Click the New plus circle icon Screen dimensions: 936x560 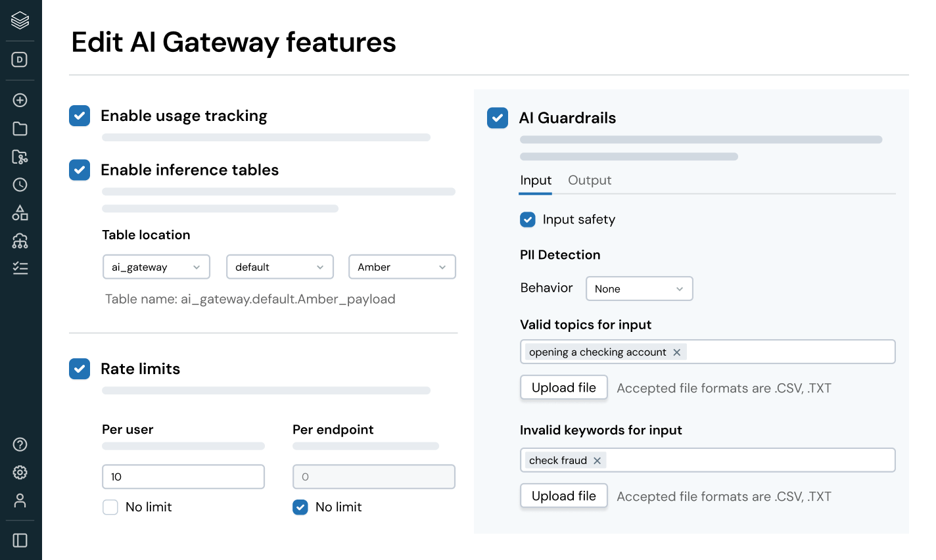[x=20, y=100]
